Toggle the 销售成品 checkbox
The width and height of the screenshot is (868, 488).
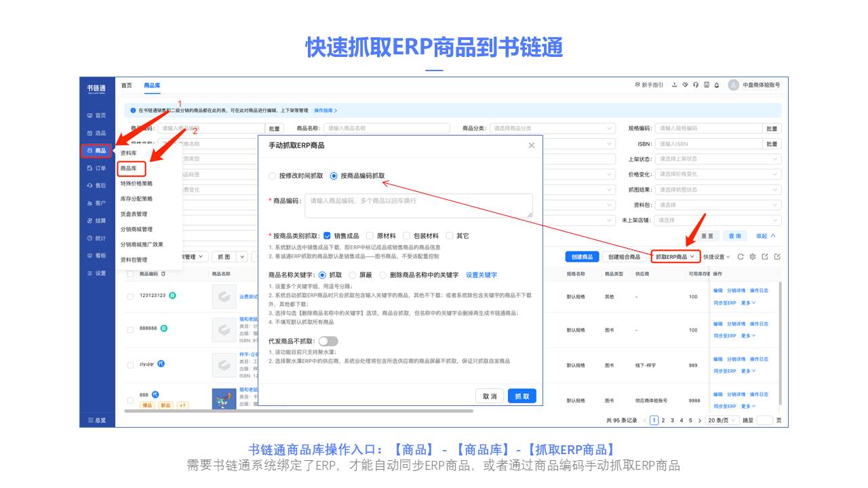(327, 236)
